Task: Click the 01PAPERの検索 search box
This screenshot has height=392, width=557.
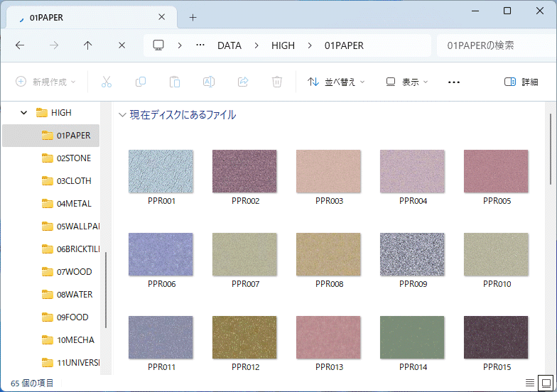Action: pos(496,45)
